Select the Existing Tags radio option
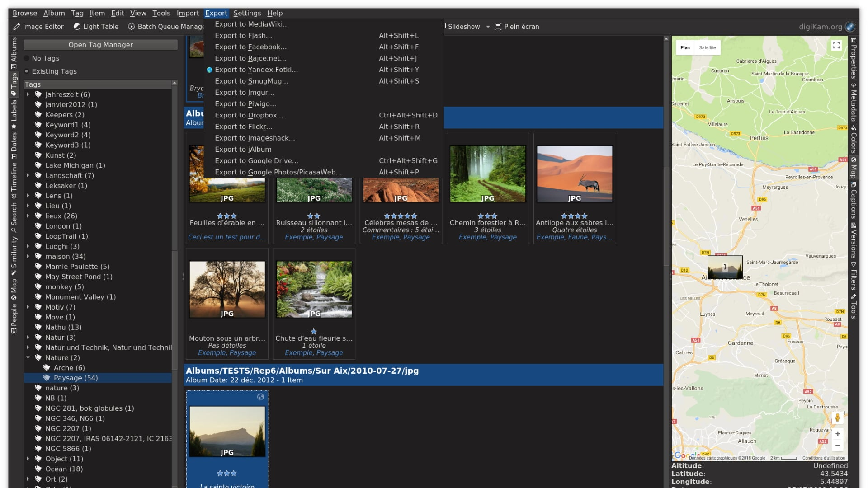 pyautogui.click(x=27, y=71)
